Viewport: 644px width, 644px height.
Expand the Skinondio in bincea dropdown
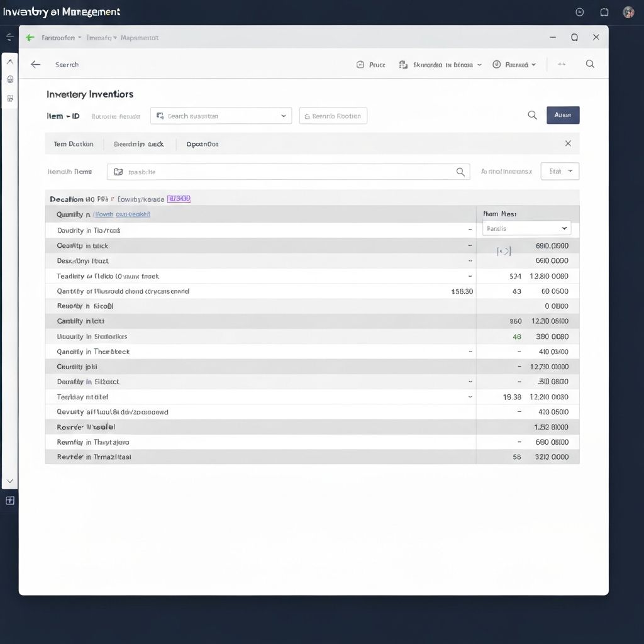[440, 64]
